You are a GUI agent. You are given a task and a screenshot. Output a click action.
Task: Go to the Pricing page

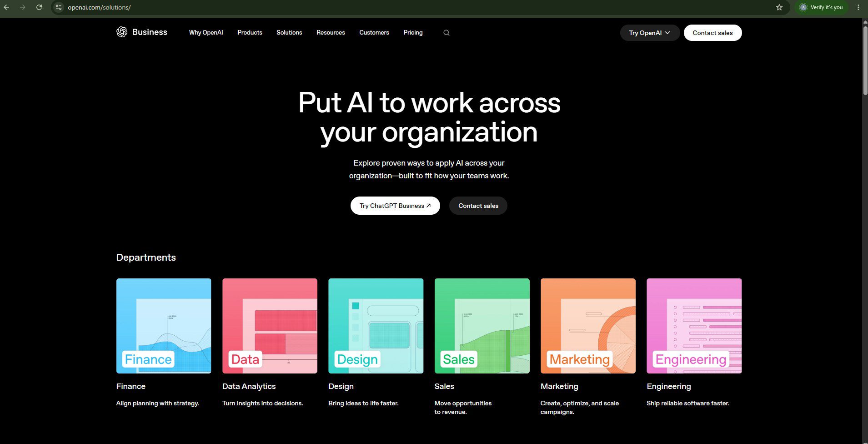413,33
